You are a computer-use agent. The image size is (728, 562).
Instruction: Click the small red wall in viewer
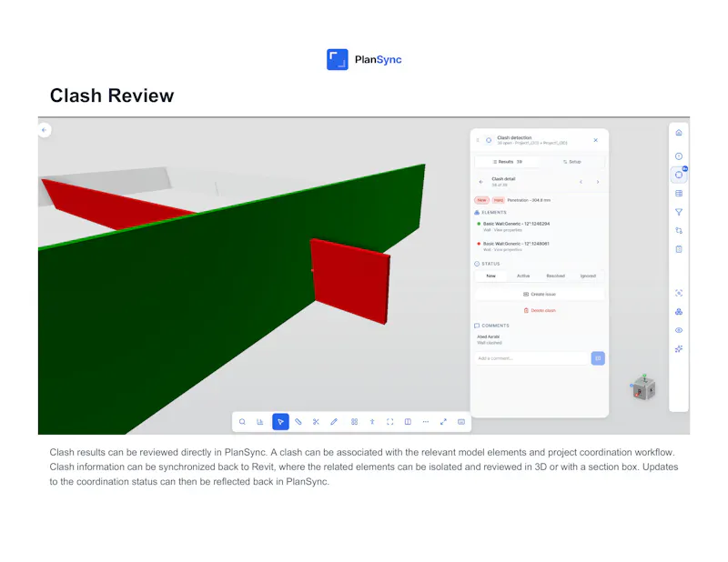pyautogui.click(x=350, y=280)
